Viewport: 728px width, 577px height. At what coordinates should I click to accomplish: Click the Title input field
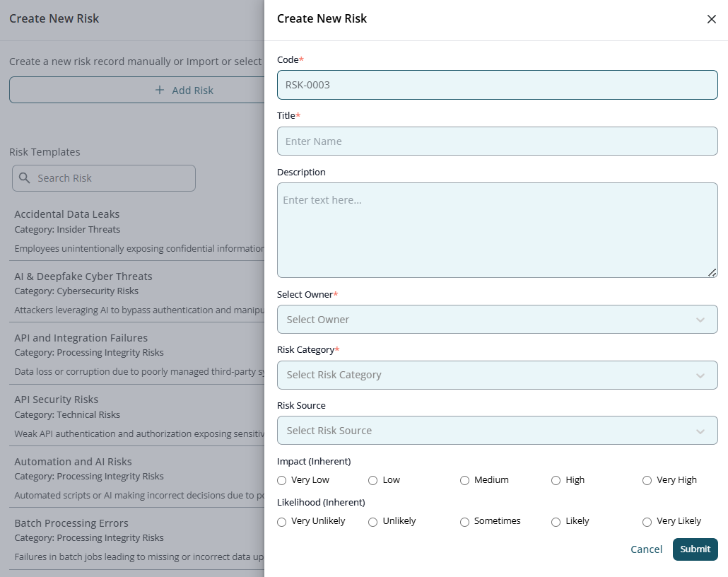pyautogui.click(x=497, y=141)
